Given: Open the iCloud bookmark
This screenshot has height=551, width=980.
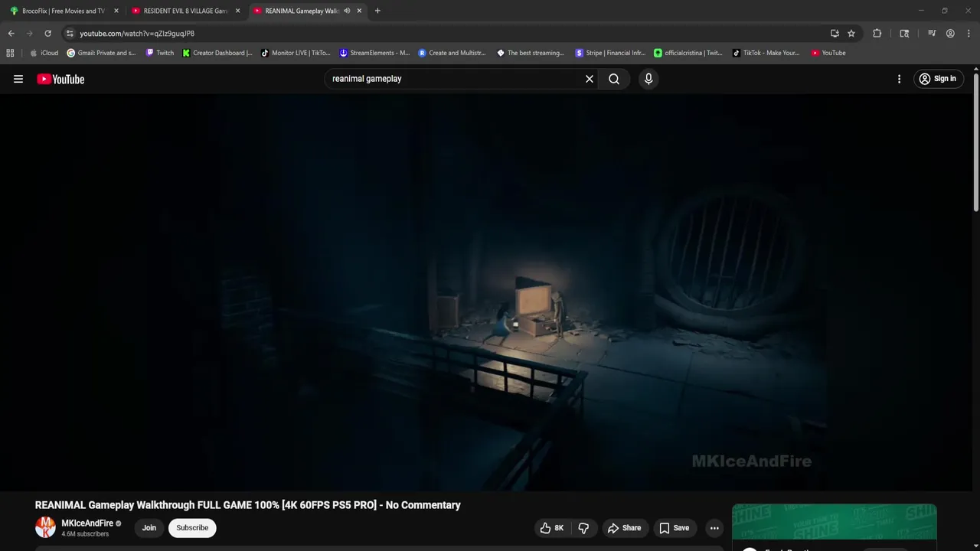Looking at the screenshot, I should click(x=44, y=53).
